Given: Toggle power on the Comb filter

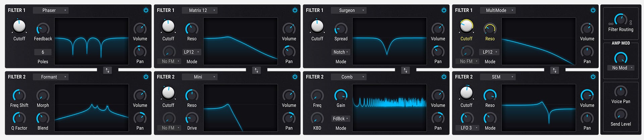Looking at the screenshot, I should click(x=444, y=77).
